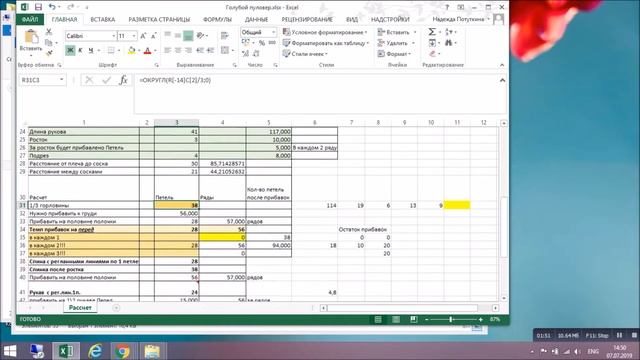The width and height of the screenshot is (640, 360).
Task: Open the font size 11 dropdown
Action: [134, 36]
